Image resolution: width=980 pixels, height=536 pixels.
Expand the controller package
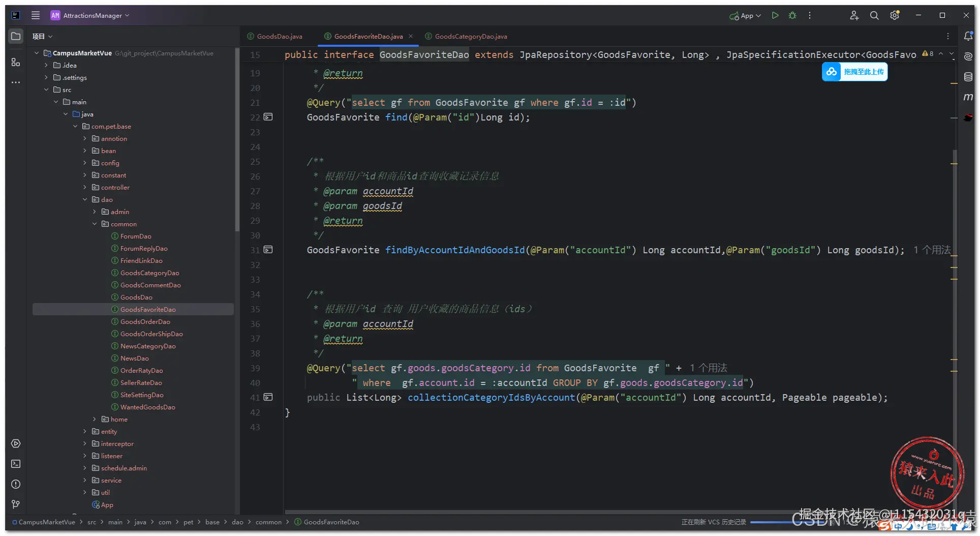coord(85,187)
